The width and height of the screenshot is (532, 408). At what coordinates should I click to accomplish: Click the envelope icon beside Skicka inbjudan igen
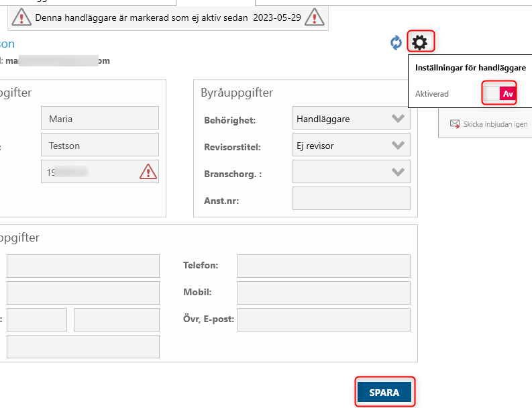(x=455, y=124)
